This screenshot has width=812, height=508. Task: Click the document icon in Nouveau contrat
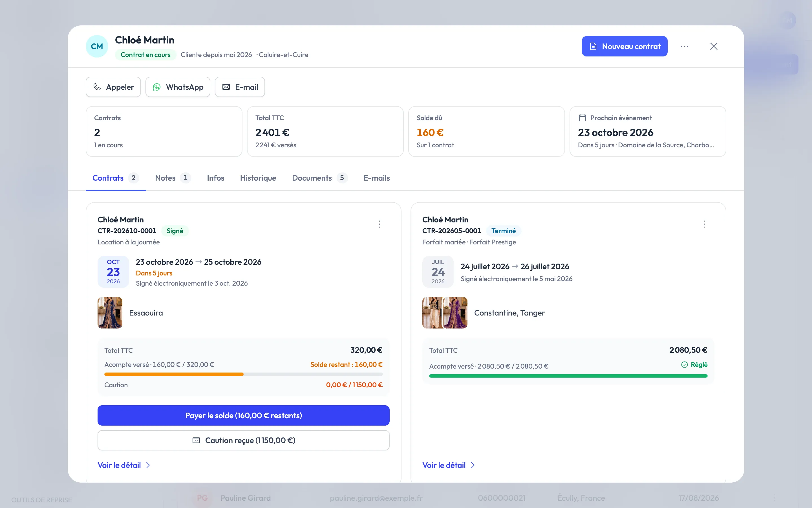pyautogui.click(x=593, y=46)
